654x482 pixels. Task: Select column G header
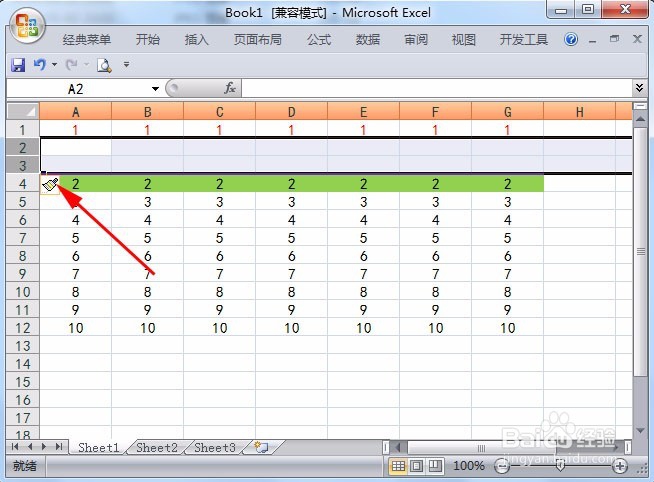pos(507,112)
